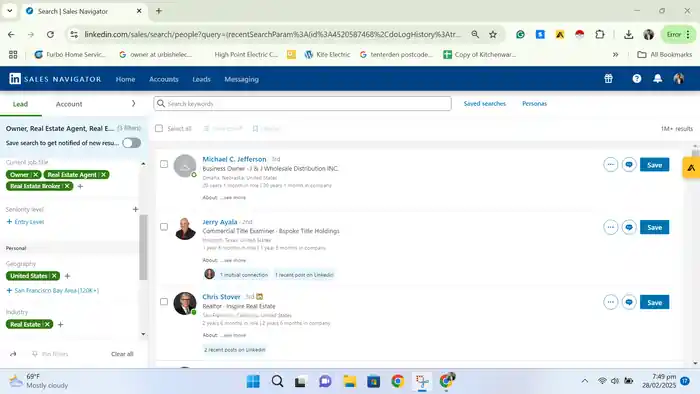This screenshot has width=700, height=394.
Task: Save Jerry Ayala as lead
Action: click(x=654, y=227)
